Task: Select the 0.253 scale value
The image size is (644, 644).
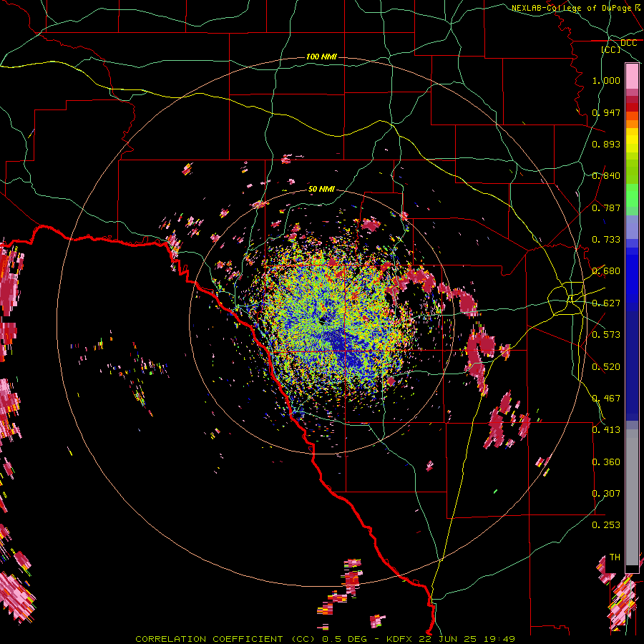Action: point(606,525)
